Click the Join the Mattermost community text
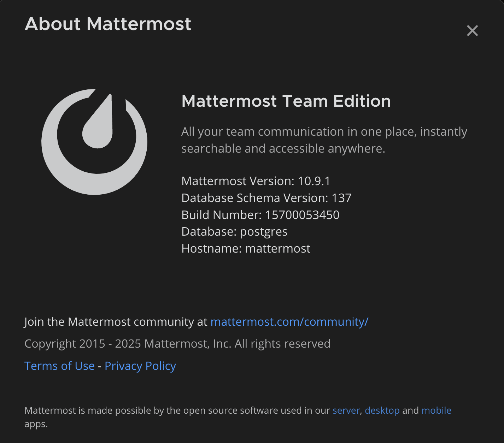This screenshot has width=504, height=443. [116, 322]
